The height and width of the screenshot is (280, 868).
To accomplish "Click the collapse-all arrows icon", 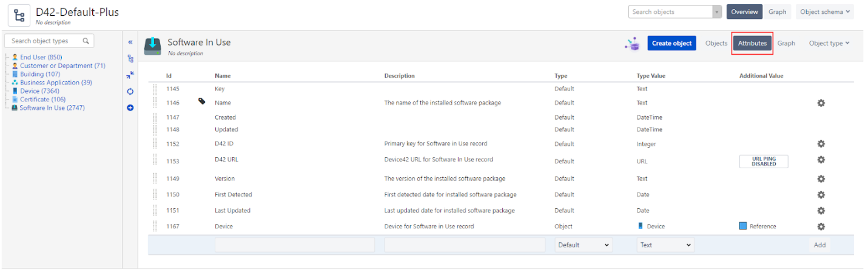I will [130, 75].
